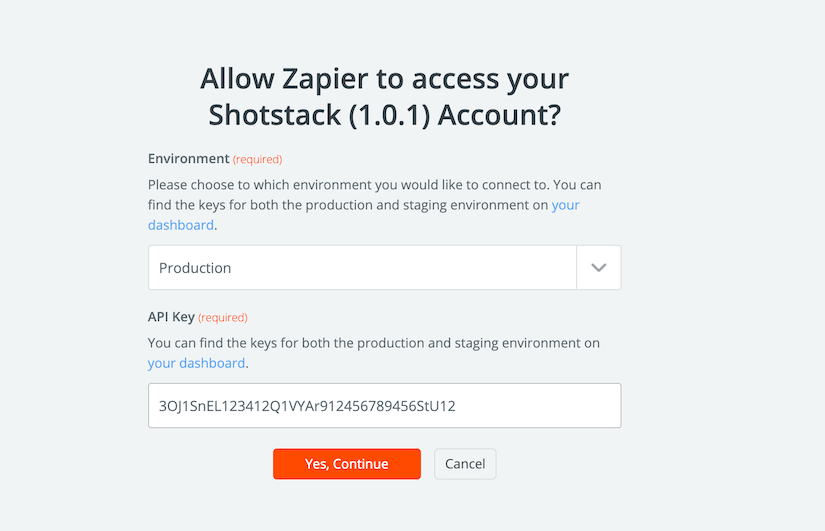Click '(required)' tag next to Environment
This screenshot has height=531, width=825.
pos(257,159)
